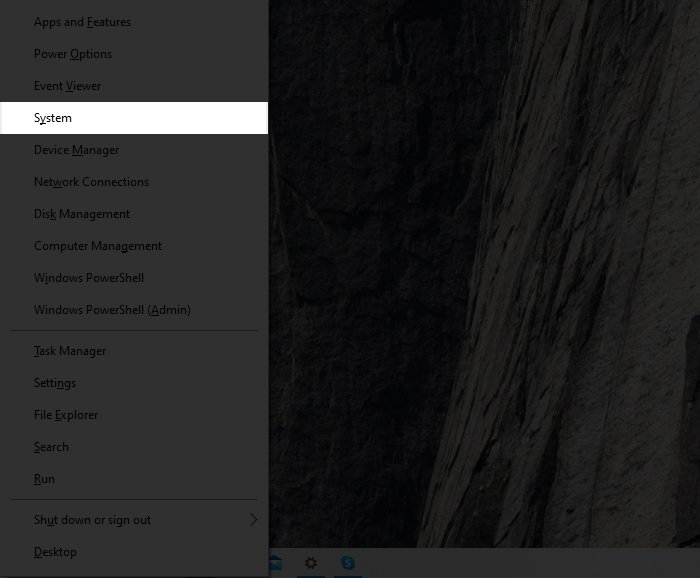Viewport: 700px width, 578px height.
Task: Open Apps and Features
Action: click(x=82, y=22)
